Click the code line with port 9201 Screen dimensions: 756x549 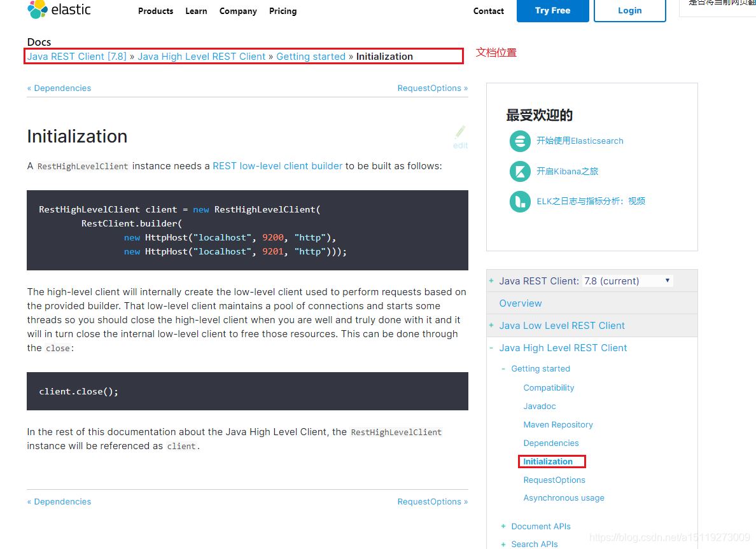tap(235, 251)
